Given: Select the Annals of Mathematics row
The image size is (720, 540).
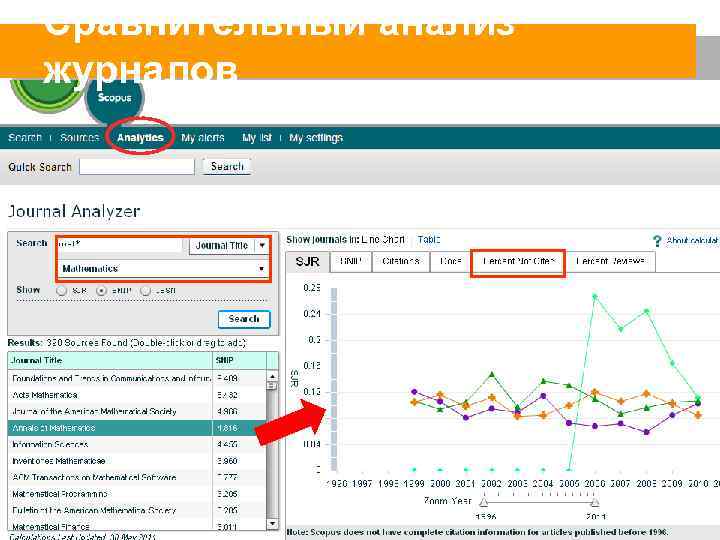Looking at the screenshot, I should (x=136, y=428).
